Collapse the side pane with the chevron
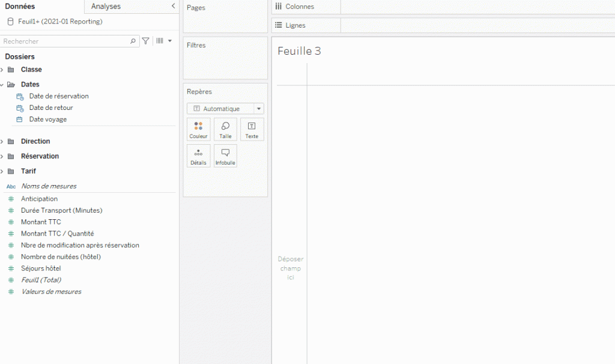The width and height of the screenshot is (615, 364). coord(173,6)
